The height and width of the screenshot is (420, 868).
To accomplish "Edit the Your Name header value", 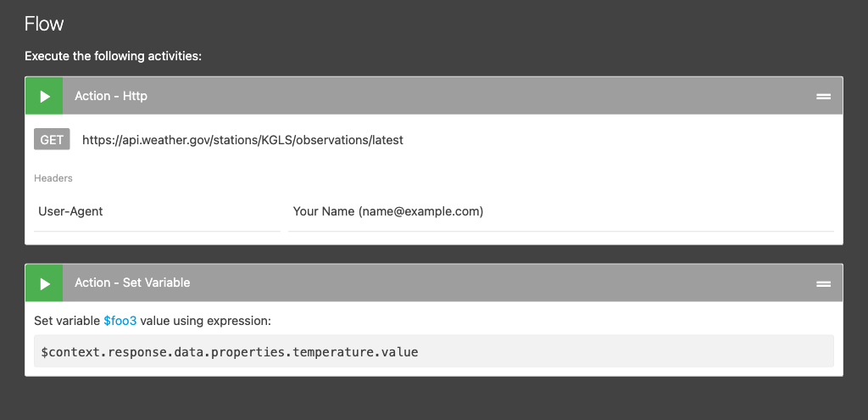I will [x=559, y=211].
